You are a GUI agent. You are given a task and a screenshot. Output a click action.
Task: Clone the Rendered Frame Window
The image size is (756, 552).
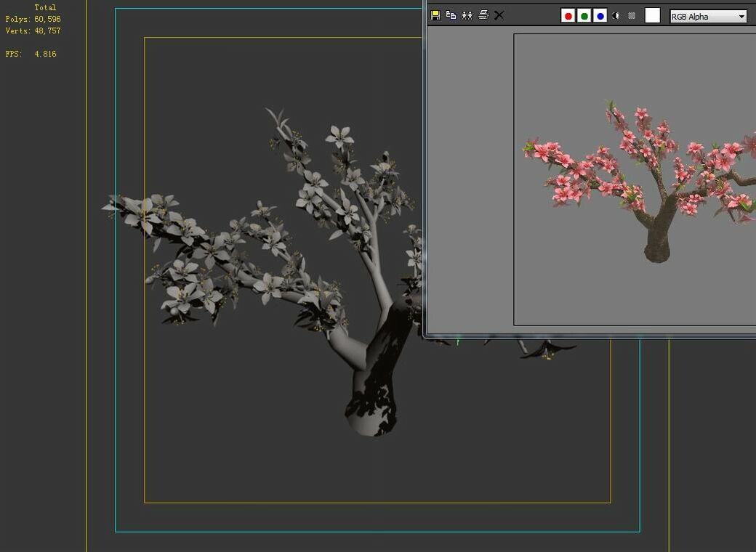pos(467,15)
